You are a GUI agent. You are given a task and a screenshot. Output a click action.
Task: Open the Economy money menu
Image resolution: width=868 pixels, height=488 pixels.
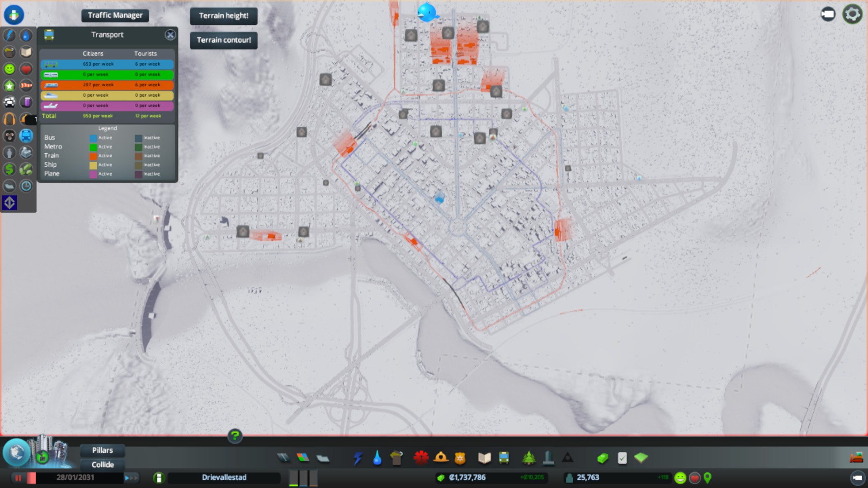[603, 458]
